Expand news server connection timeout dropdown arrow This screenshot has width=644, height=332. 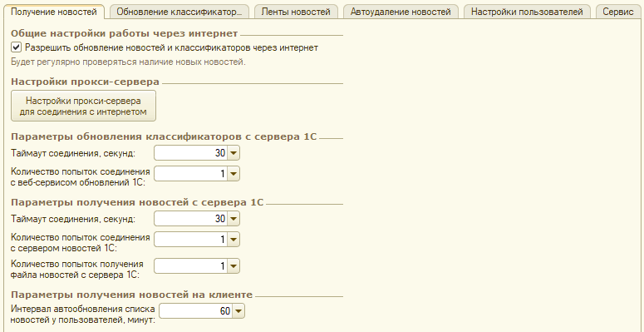(234, 219)
